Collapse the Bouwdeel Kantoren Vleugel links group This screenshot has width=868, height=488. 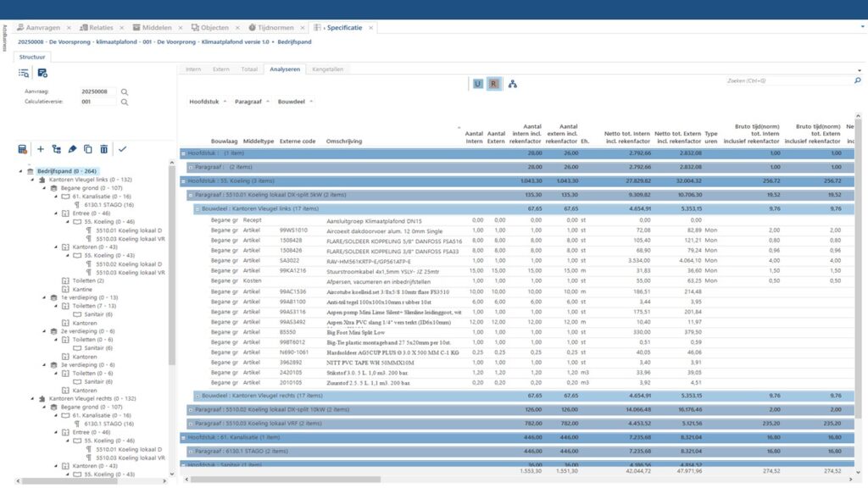point(198,208)
